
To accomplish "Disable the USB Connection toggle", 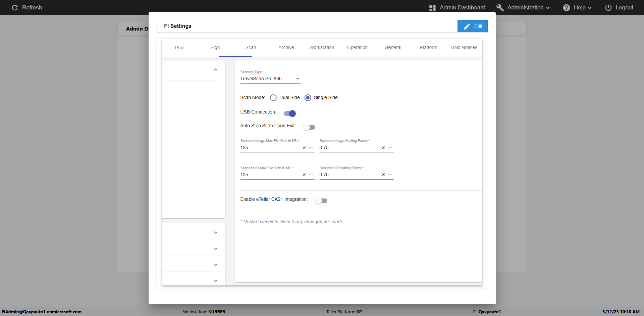I will click(x=290, y=114).
